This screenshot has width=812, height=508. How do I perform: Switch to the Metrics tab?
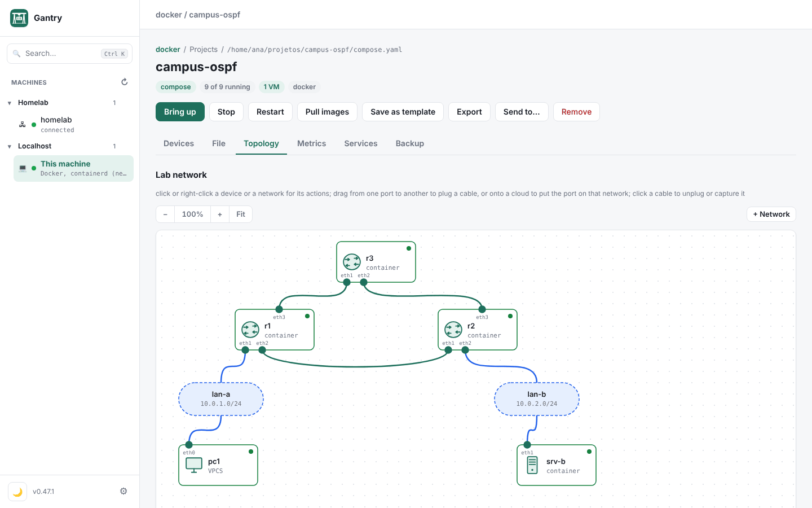tap(312, 143)
